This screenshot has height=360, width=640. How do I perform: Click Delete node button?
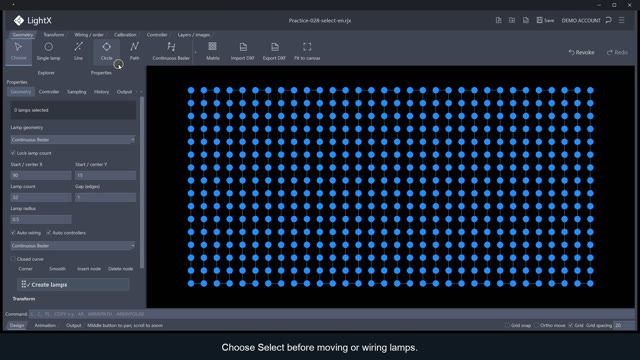click(120, 269)
